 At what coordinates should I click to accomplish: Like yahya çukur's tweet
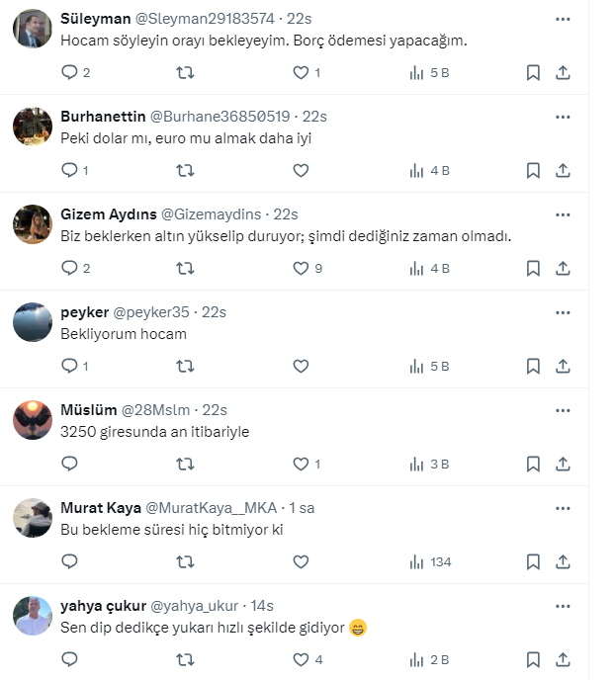pos(302,659)
